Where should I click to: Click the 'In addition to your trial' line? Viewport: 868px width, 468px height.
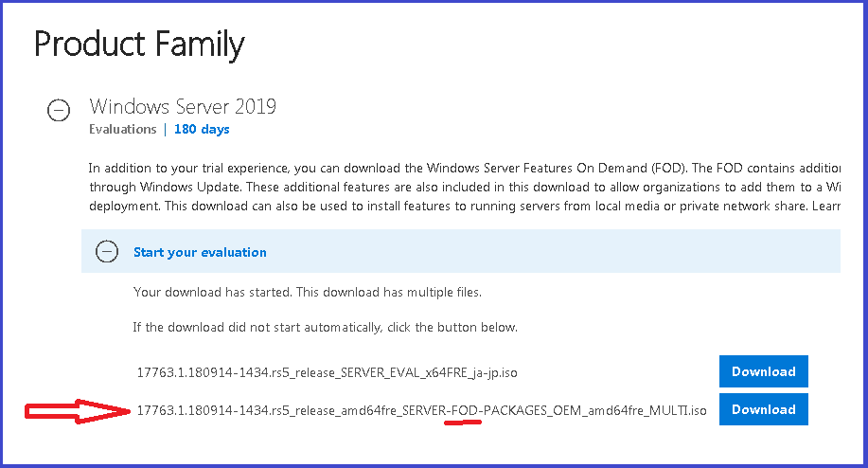click(464, 167)
